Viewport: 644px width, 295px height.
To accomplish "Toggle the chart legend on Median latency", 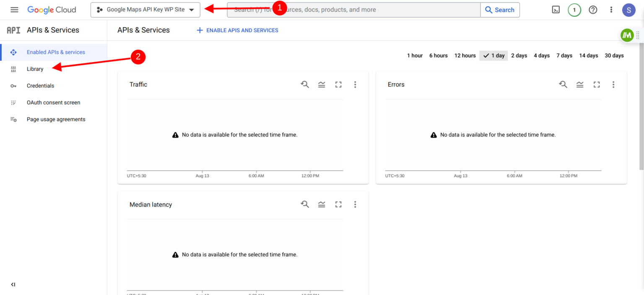I will tap(322, 204).
